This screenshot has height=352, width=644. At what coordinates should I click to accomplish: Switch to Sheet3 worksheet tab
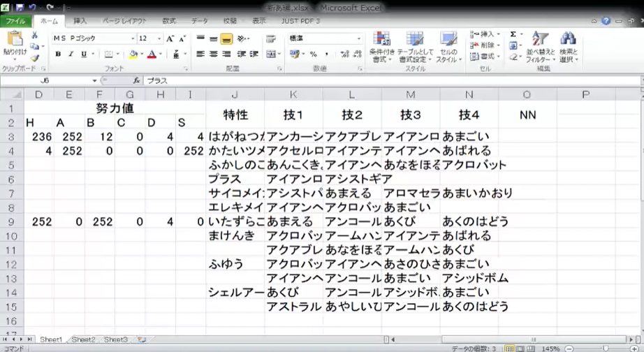116,339
